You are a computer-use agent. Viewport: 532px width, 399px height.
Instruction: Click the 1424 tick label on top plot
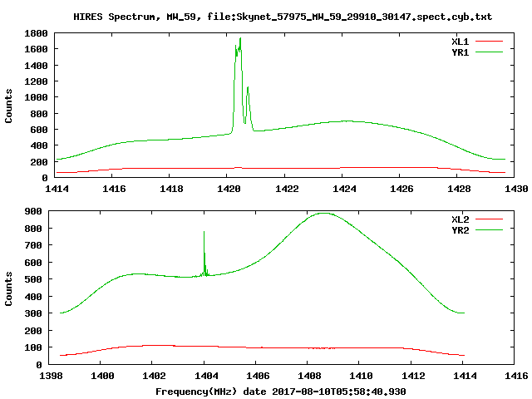(x=344, y=189)
